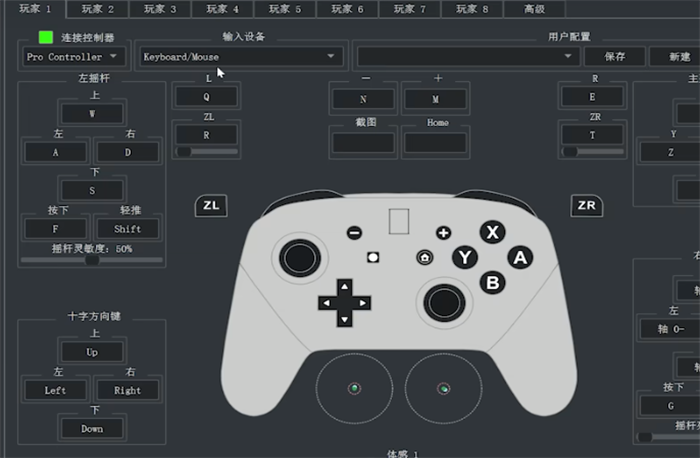Toggle the green connect controller checkbox
This screenshot has height=458, width=700.
[46, 37]
